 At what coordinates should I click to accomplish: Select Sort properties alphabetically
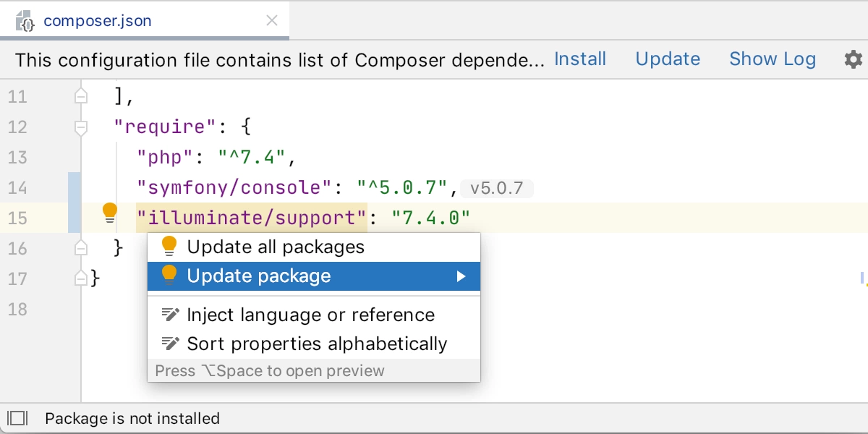tap(314, 344)
